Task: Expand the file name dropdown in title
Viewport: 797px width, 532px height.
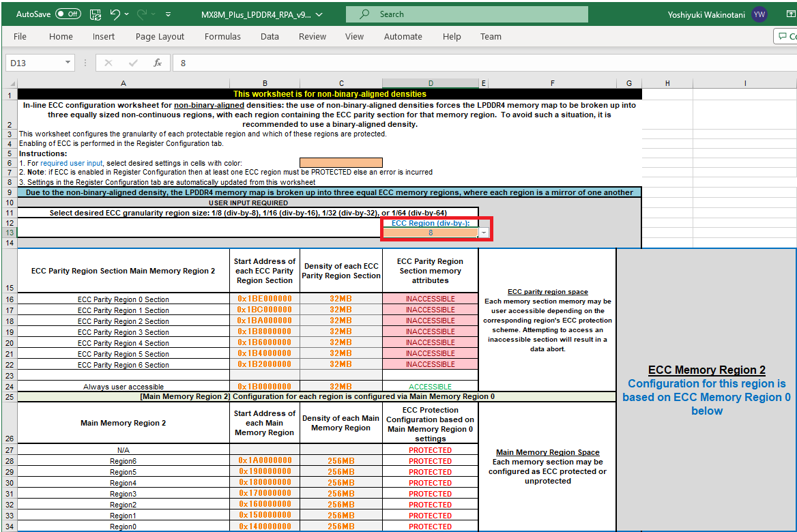Action: pos(319,15)
